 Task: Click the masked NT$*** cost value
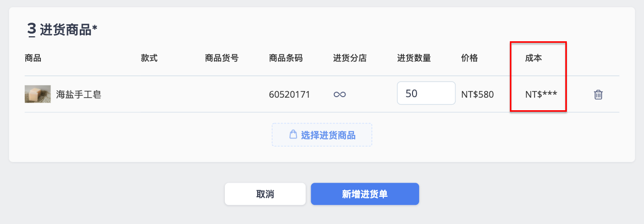pyautogui.click(x=541, y=94)
